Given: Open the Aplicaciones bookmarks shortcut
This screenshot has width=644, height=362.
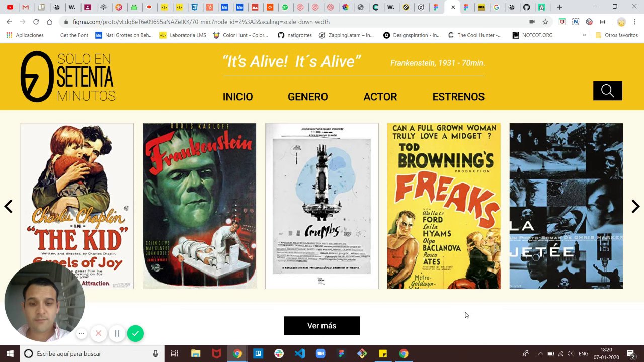Looking at the screenshot, I should (x=25, y=35).
